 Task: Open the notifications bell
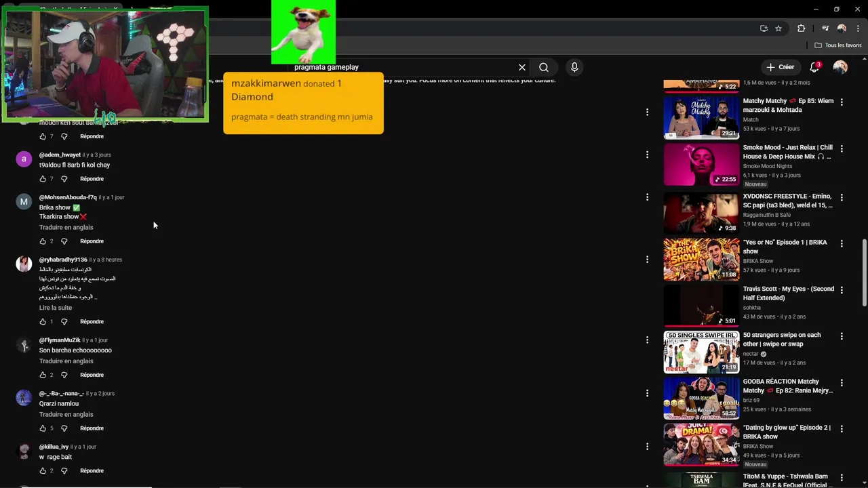coord(814,67)
